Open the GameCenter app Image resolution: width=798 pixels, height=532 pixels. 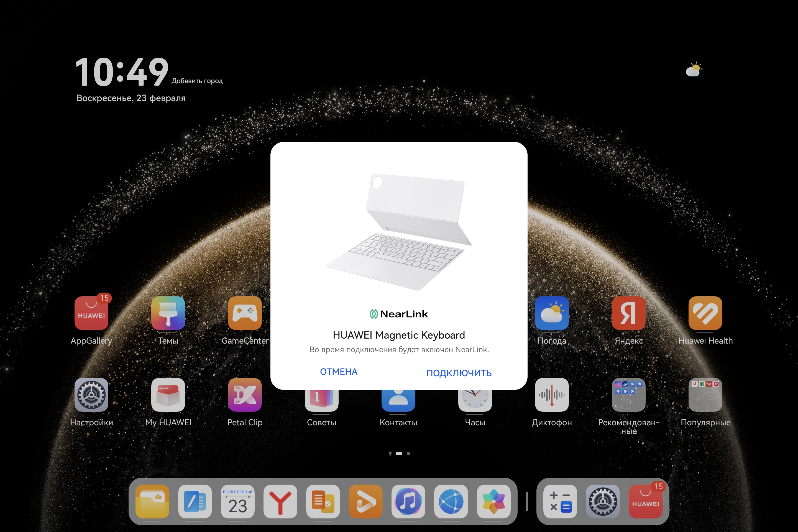pyautogui.click(x=245, y=313)
